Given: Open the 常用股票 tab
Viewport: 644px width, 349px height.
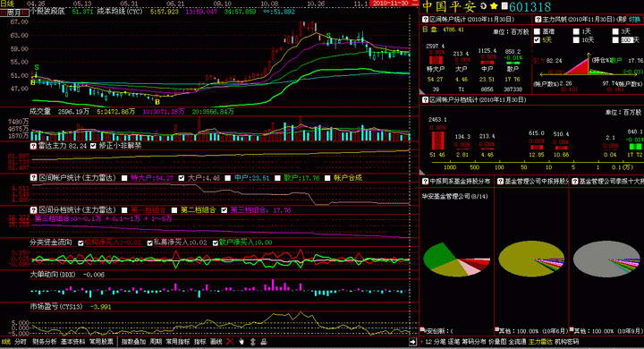Looking at the screenshot, I should [101, 342].
